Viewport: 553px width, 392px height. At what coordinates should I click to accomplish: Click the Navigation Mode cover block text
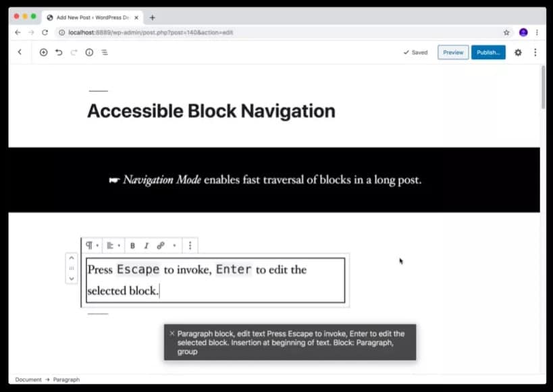(265, 179)
